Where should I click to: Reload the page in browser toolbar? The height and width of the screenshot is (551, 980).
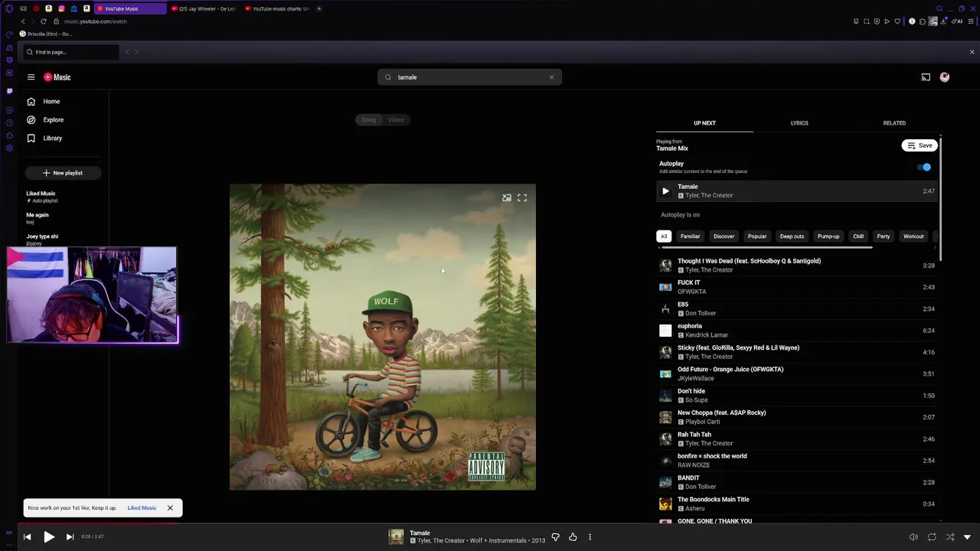(x=44, y=21)
